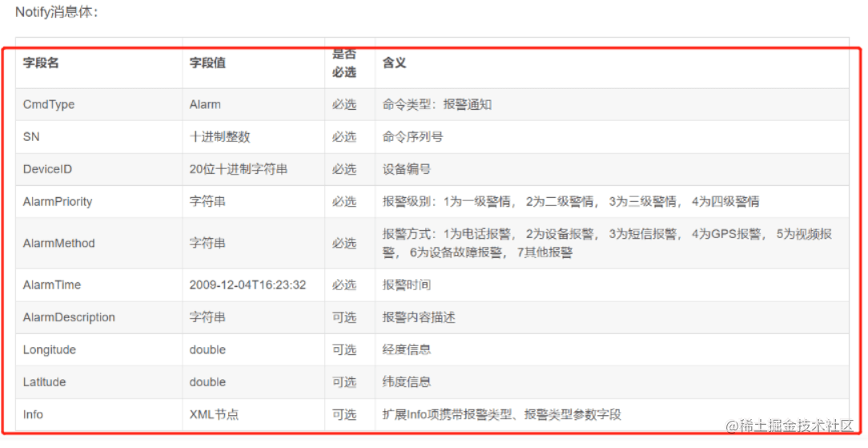Screen dimensions: 868x448
Task: Select the '报警时间' description cell
Action: 406,285
